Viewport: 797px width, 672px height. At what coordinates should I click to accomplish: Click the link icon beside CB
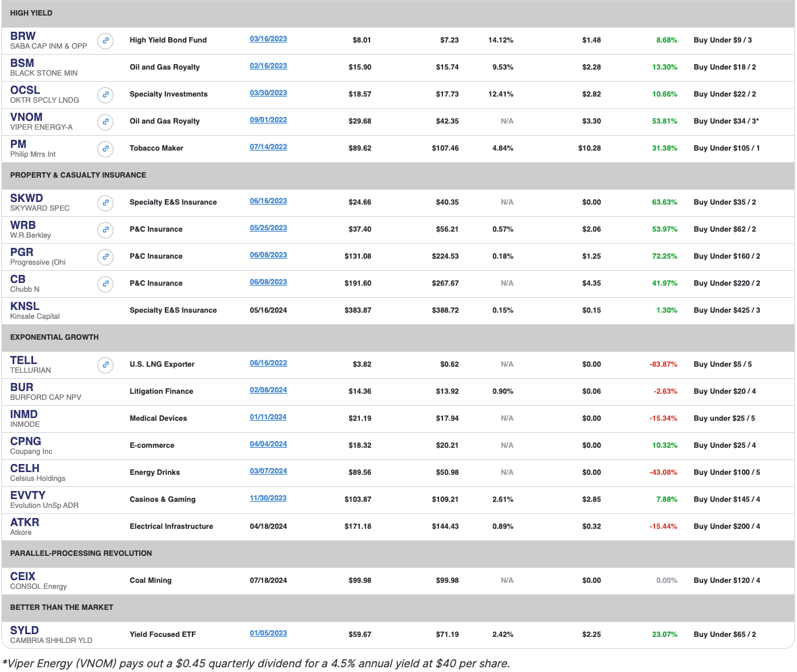pyautogui.click(x=105, y=284)
